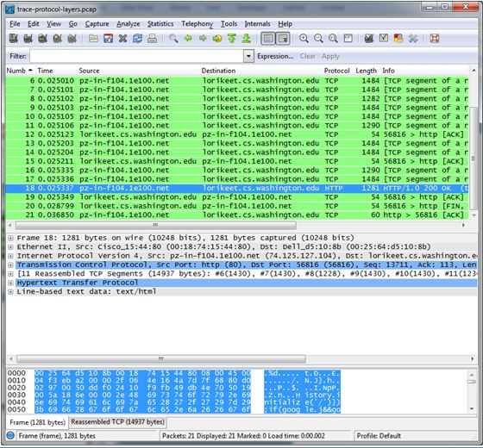Screen dimensions: 483x448
Task: Open the Internals menu
Action: (x=258, y=24)
